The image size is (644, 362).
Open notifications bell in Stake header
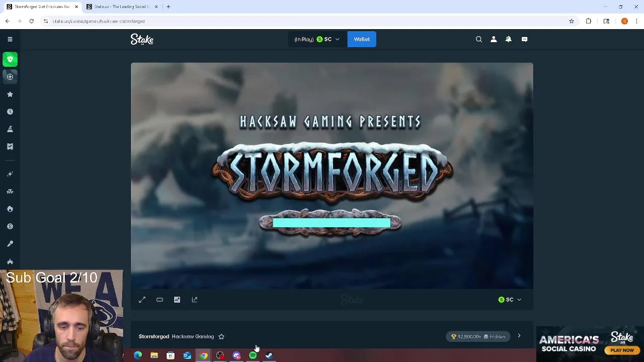pos(508,39)
